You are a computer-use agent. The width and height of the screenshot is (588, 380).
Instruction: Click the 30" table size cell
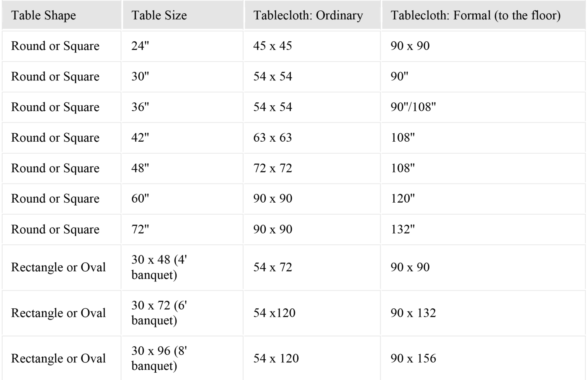140,77
